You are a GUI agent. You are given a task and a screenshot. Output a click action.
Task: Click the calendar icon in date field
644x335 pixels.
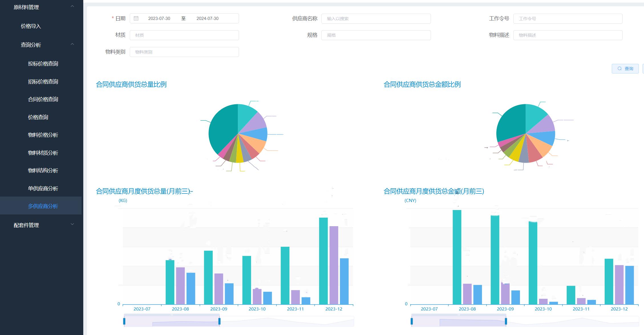click(136, 19)
